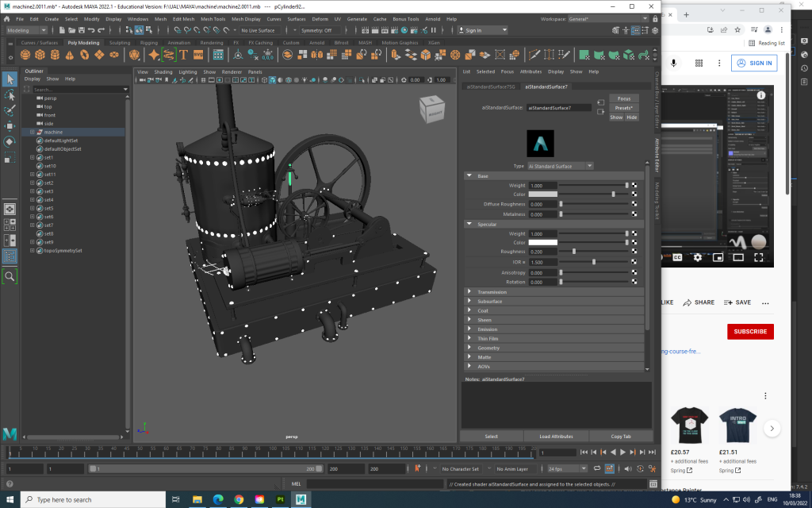Click SIGN IN in the browser window
Screen dimensions: 812x508
(x=754, y=63)
